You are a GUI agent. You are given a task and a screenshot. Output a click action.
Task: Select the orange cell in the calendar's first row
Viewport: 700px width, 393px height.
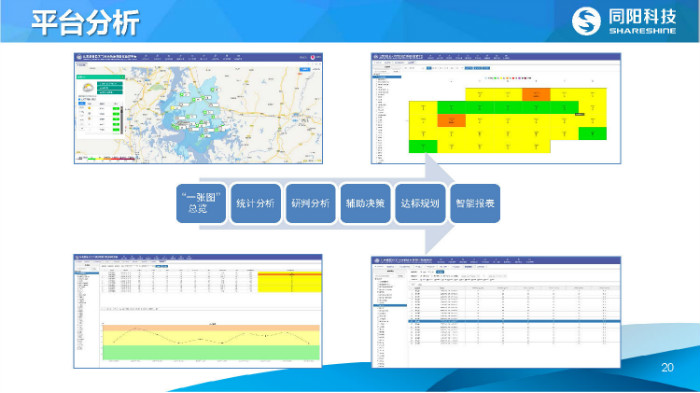pyautogui.click(x=536, y=94)
